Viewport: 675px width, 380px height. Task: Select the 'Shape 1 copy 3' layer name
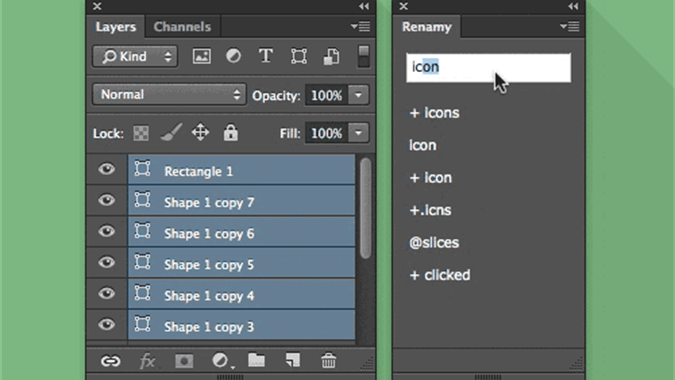click(x=209, y=327)
